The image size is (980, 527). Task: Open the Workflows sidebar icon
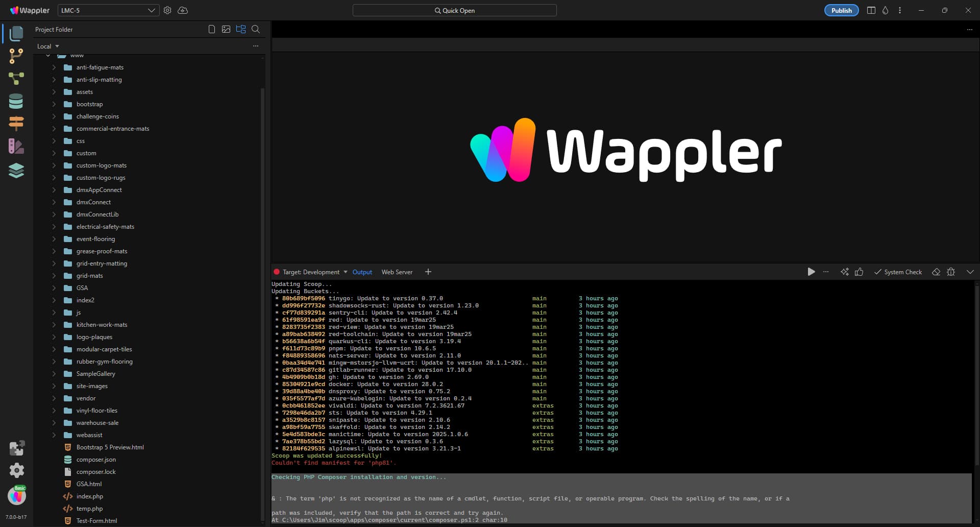[x=16, y=79]
